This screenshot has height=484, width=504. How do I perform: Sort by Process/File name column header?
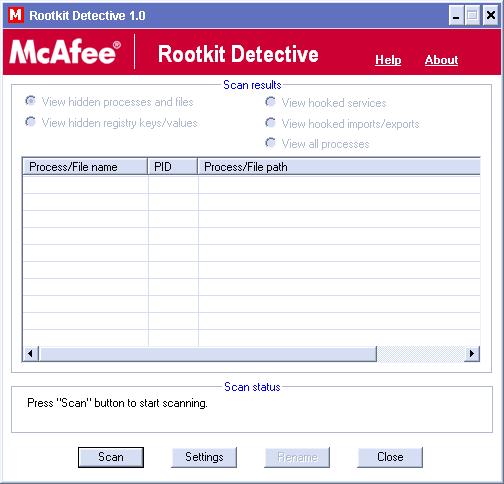coord(85,167)
